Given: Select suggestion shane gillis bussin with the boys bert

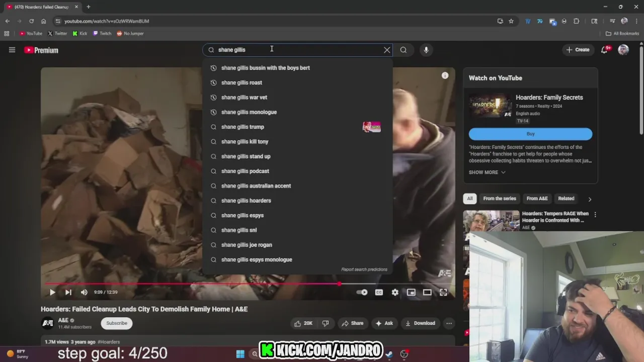Looking at the screenshot, I should (x=297, y=68).
